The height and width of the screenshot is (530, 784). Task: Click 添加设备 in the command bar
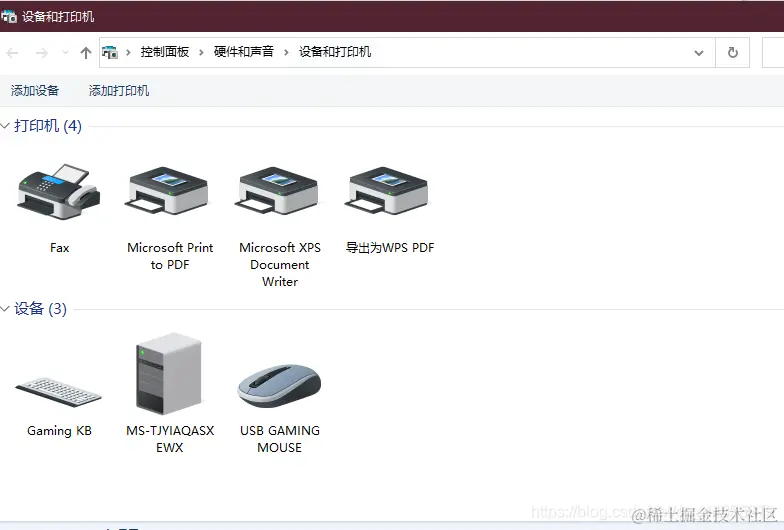click(x=35, y=90)
